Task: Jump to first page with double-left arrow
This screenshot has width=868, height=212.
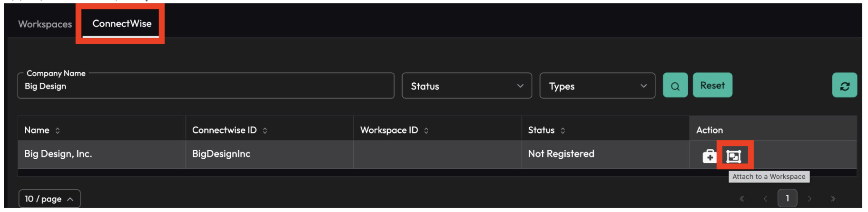Action: (x=741, y=199)
